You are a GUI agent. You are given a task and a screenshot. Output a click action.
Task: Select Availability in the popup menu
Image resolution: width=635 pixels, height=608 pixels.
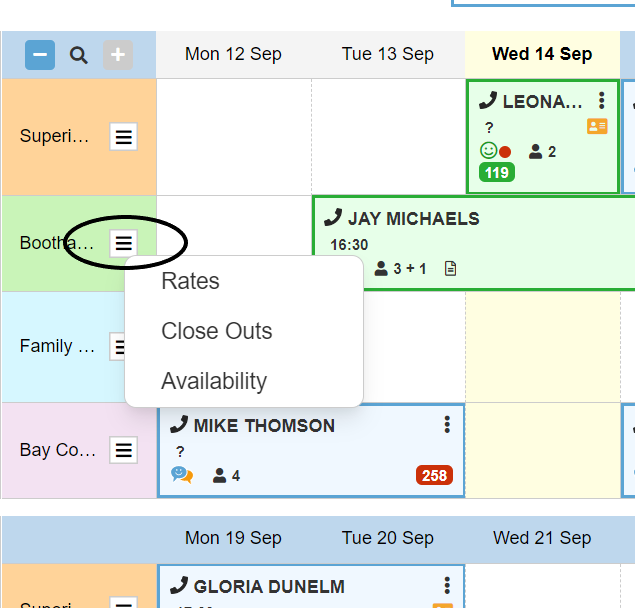pyautogui.click(x=214, y=381)
